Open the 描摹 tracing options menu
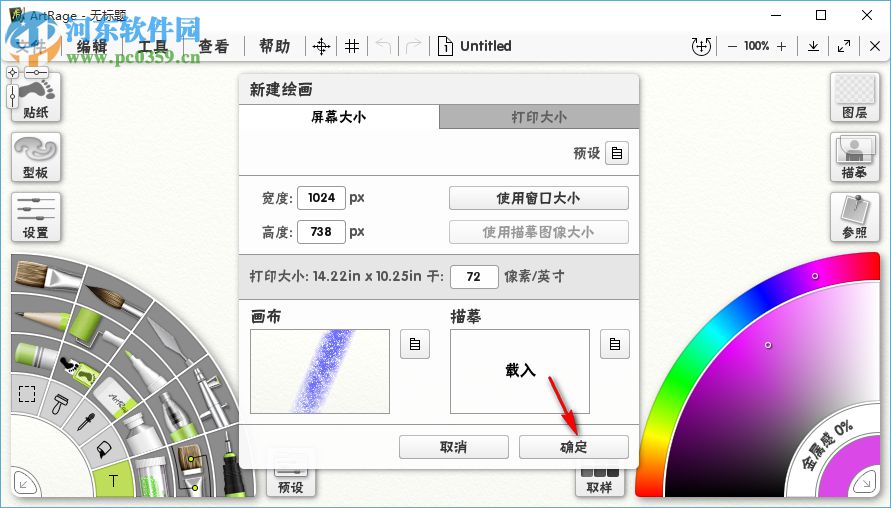 615,344
